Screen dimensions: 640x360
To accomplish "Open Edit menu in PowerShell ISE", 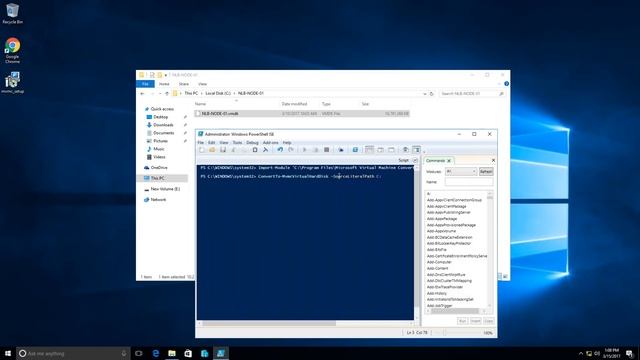I will tap(211, 142).
